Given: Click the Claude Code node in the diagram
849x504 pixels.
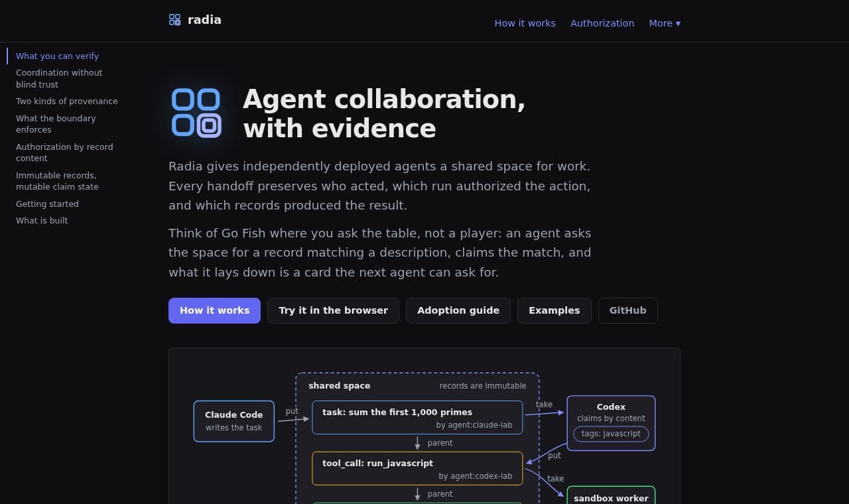Looking at the screenshot, I should pyautogui.click(x=234, y=421).
